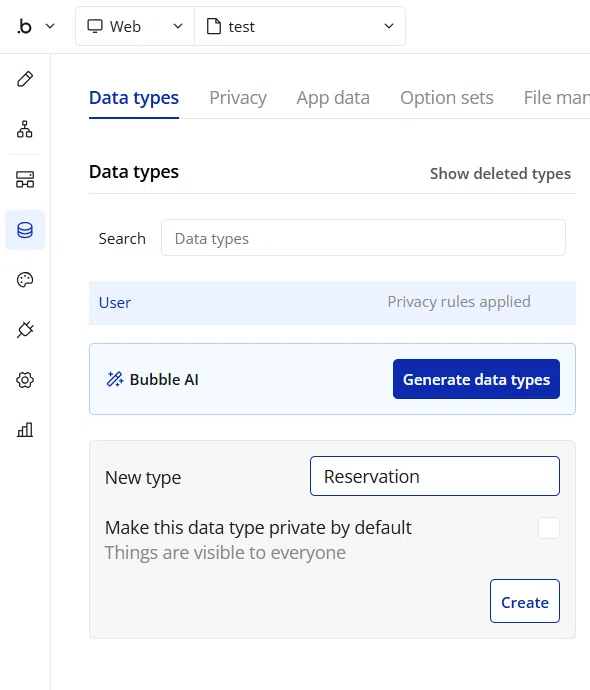This screenshot has height=690, width=590.
Task: Open the Workflow tab hierarchy icon
Action: 25,129
